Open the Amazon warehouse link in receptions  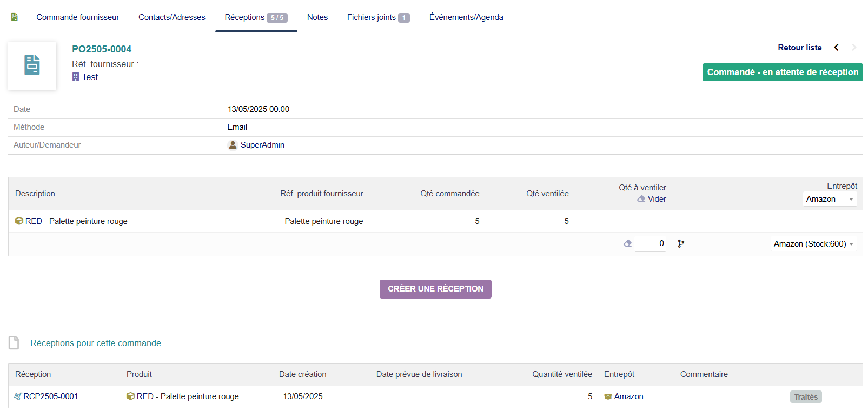(x=628, y=396)
